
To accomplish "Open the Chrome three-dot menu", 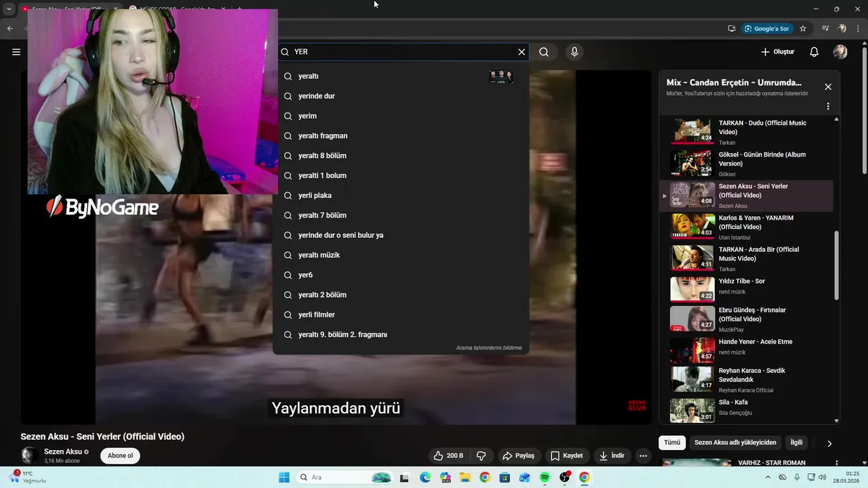I will point(858,28).
